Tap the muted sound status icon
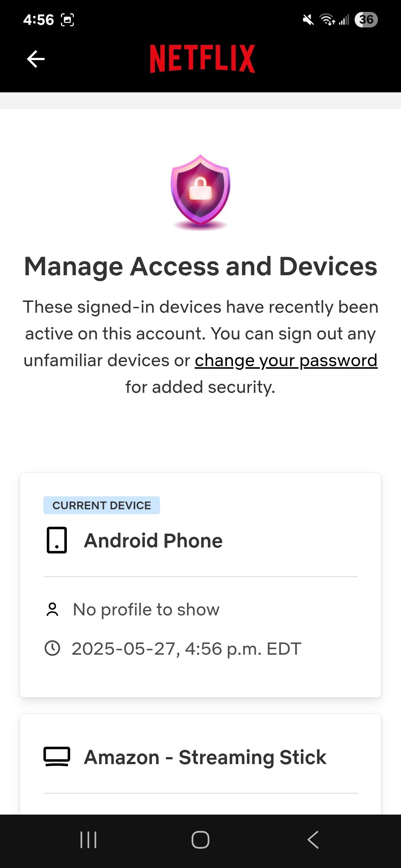This screenshot has width=401, height=868. (308, 20)
